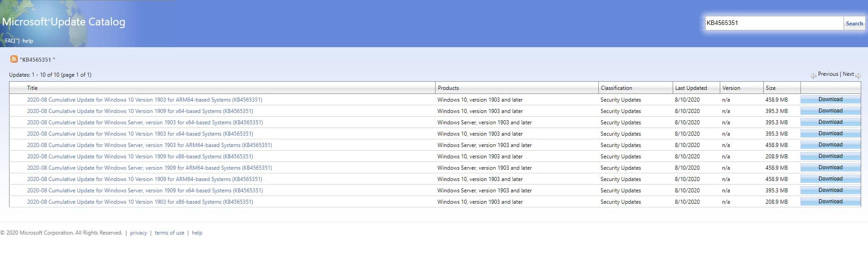Screen dimensions: 868x255
Task: Click the Next pagination text link
Action: (x=848, y=74)
